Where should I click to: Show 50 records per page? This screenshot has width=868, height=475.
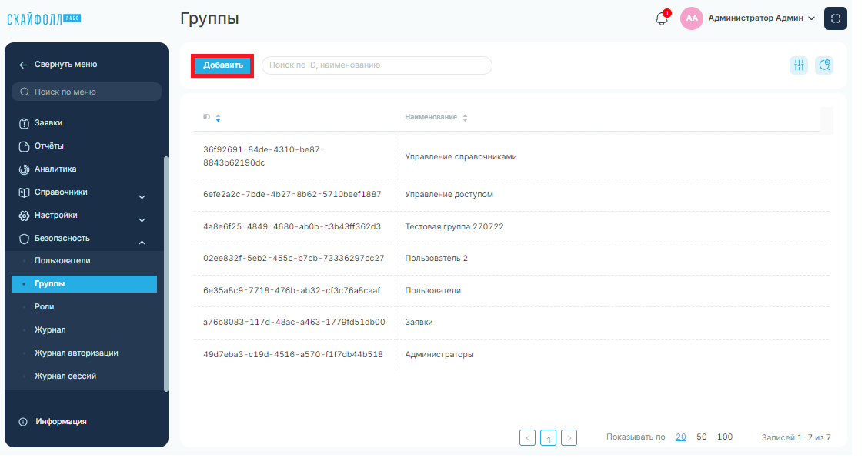(701, 437)
